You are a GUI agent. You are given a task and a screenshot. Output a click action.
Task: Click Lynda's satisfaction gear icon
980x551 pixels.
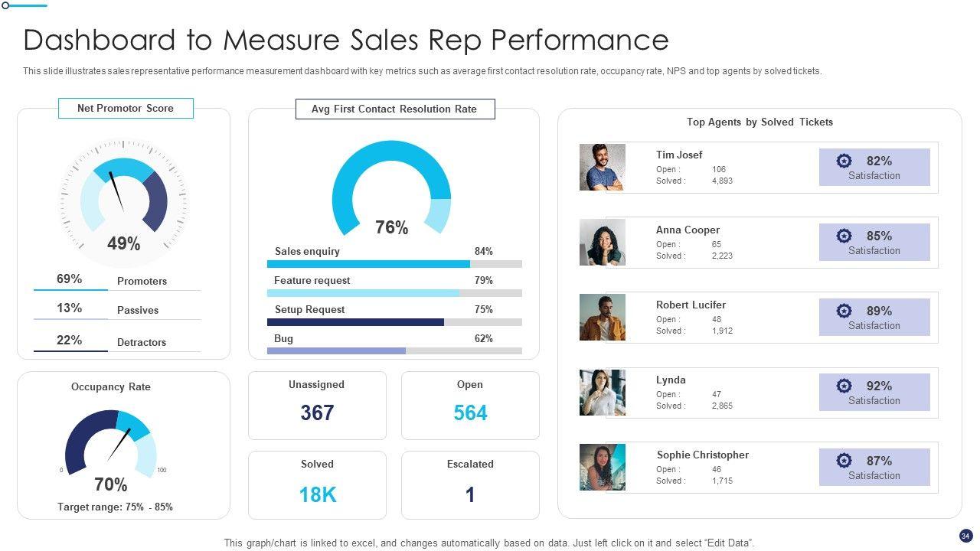[x=844, y=386]
